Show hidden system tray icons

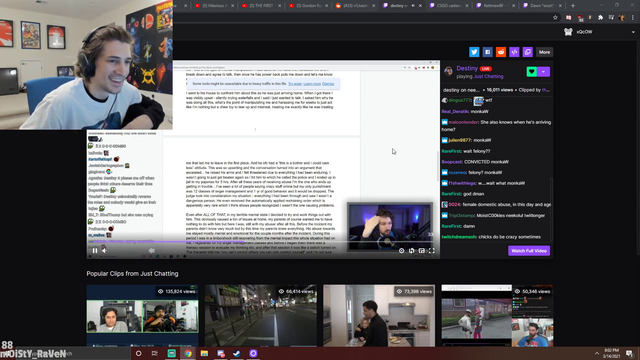point(597,353)
